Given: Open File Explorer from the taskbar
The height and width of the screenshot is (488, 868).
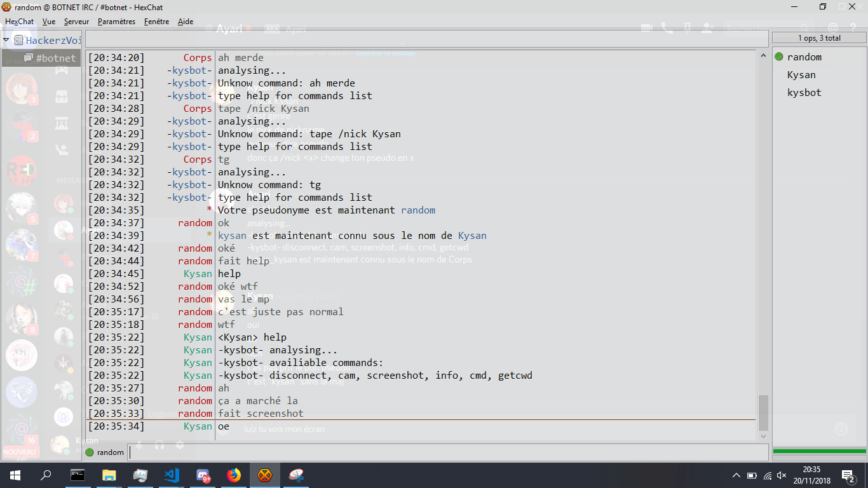Looking at the screenshot, I should [109, 475].
